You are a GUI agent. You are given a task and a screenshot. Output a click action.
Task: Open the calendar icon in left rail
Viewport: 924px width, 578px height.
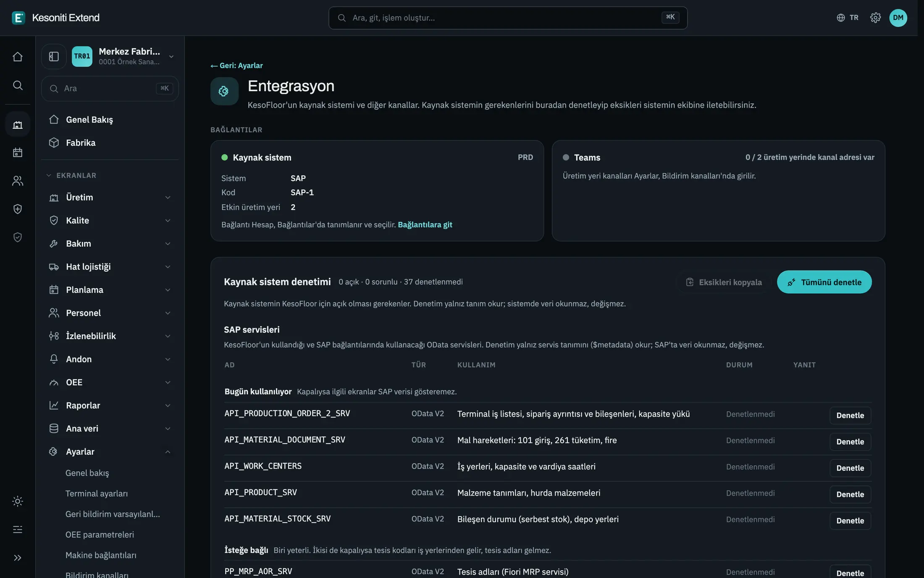coord(18,152)
